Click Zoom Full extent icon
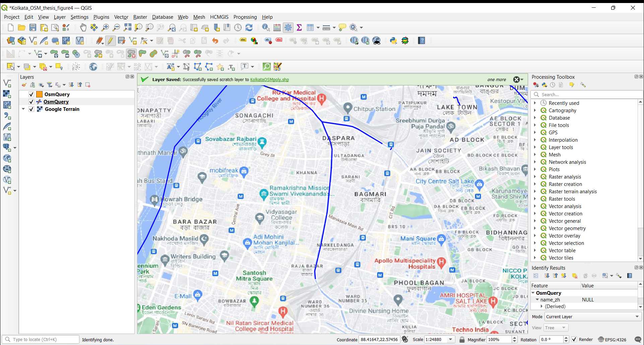The image size is (644, 345). pyautogui.click(x=127, y=27)
